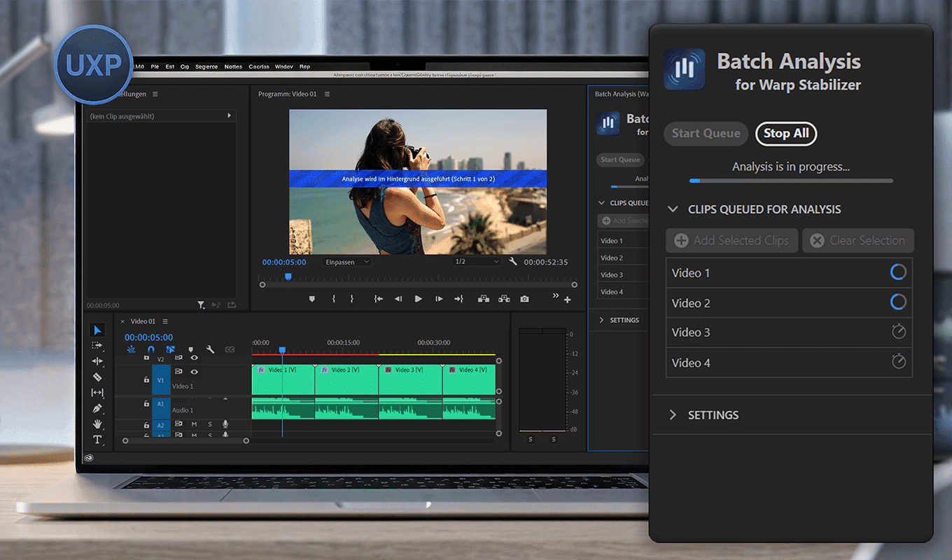Mark In point in Program Monitor
Image resolution: width=952 pixels, height=560 pixels.
(333, 299)
